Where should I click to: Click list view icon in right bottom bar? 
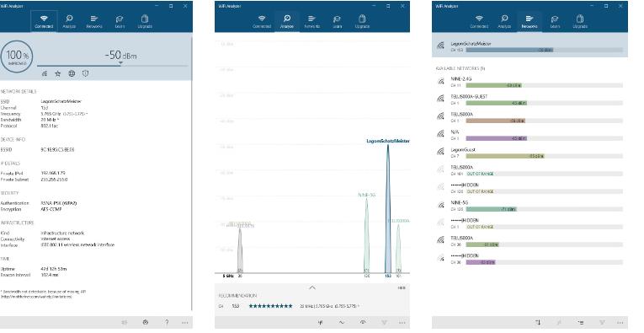pos(580,322)
